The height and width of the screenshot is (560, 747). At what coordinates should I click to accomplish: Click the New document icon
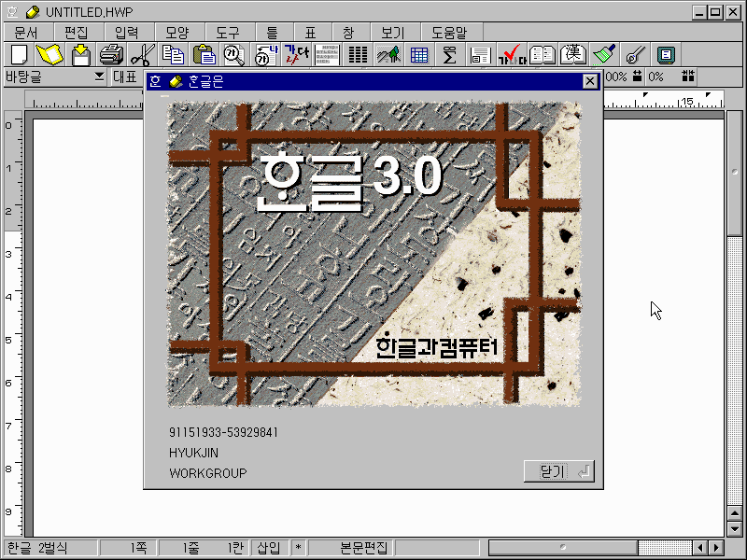tap(20, 55)
